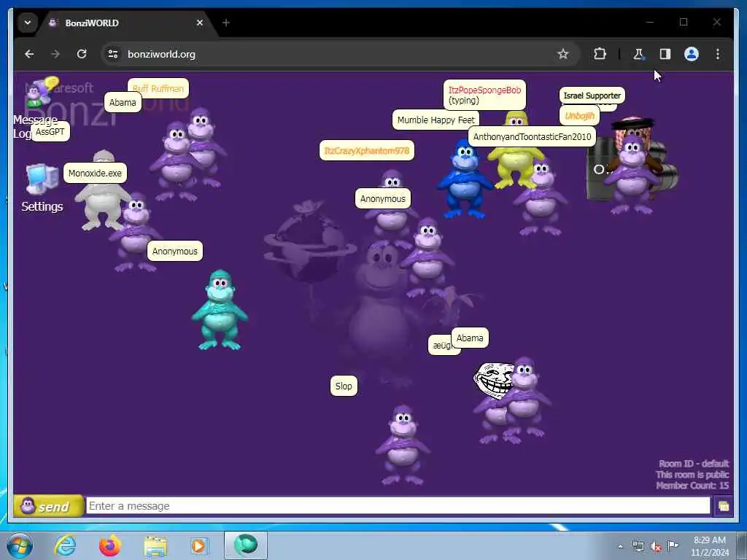Click the AssGPT name tag
747x560 pixels.
(50, 132)
